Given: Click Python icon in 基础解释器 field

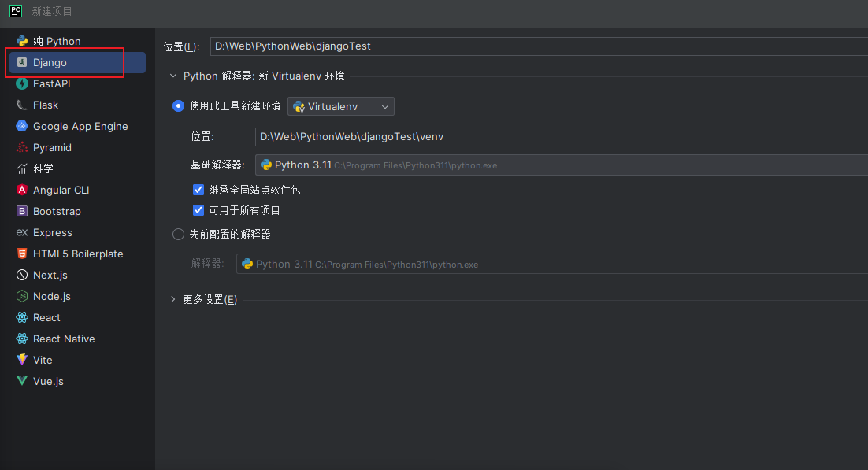Looking at the screenshot, I should point(266,165).
